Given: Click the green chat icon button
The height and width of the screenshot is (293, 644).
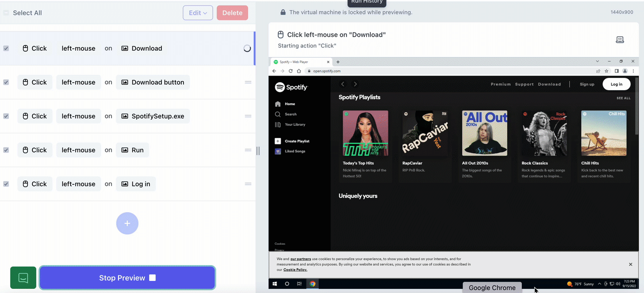Looking at the screenshot, I should coord(23,278).
